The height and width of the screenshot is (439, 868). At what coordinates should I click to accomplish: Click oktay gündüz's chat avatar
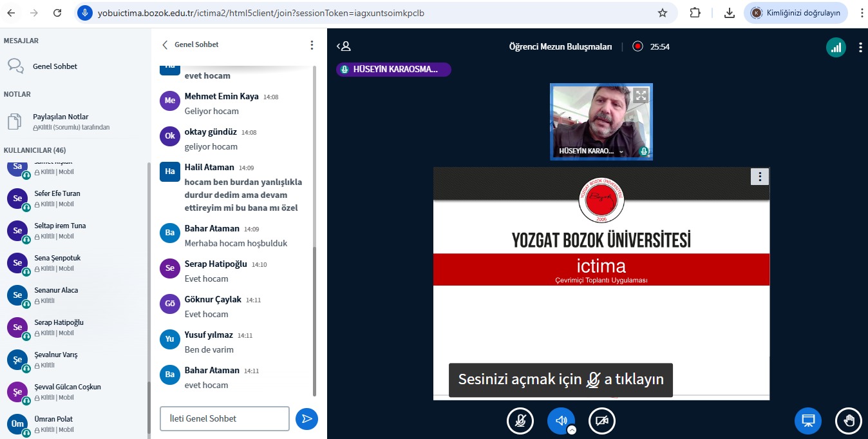tap(170, 136)
